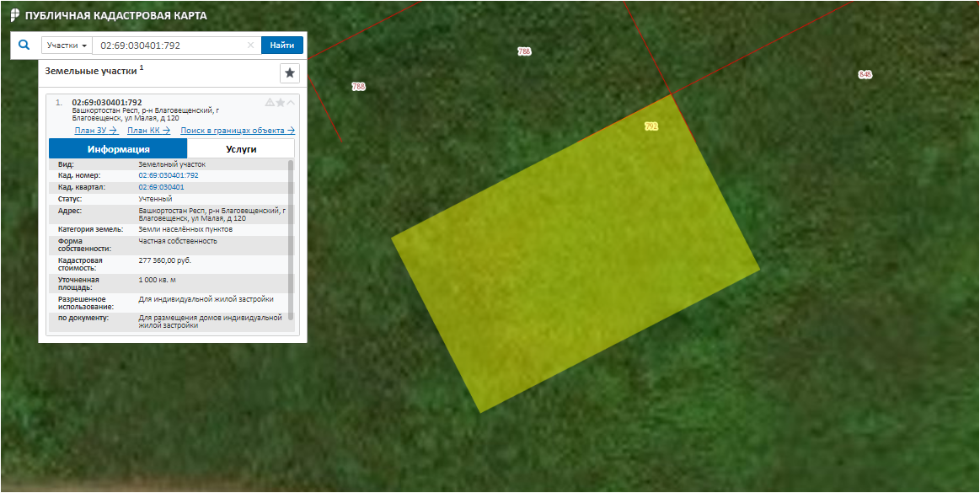Switch to the Услуги tab
Screen dimensions: 980x493
pos(241,149)
